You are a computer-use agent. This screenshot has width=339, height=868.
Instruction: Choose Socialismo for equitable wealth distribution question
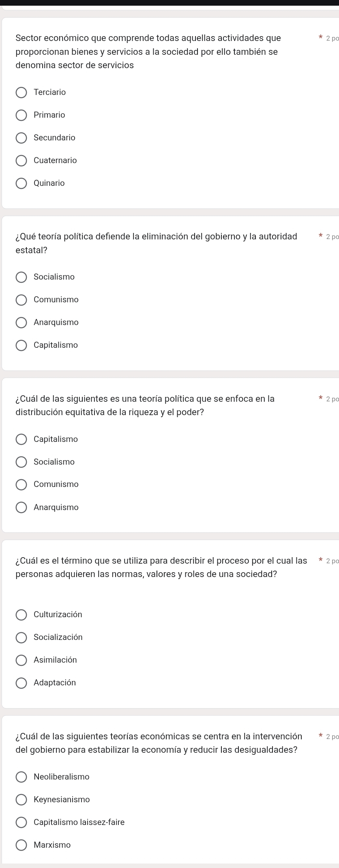click(x=21, y=462)
